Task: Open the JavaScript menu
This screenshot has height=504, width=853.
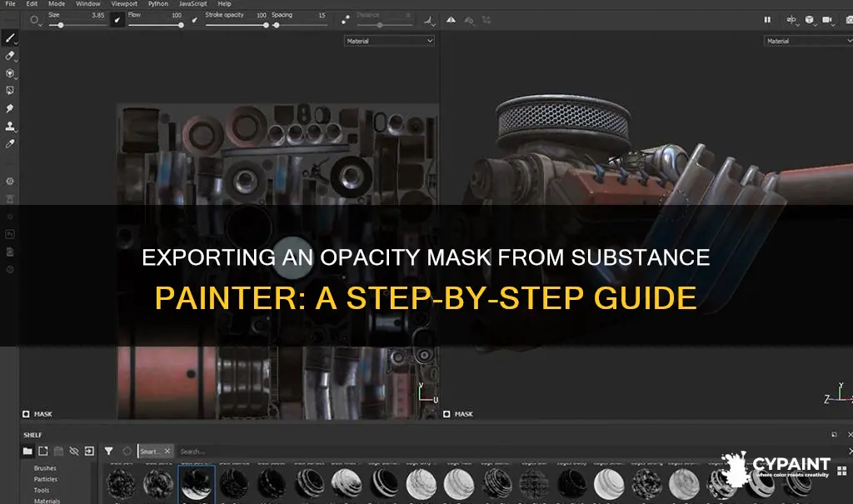Action: 192,4
